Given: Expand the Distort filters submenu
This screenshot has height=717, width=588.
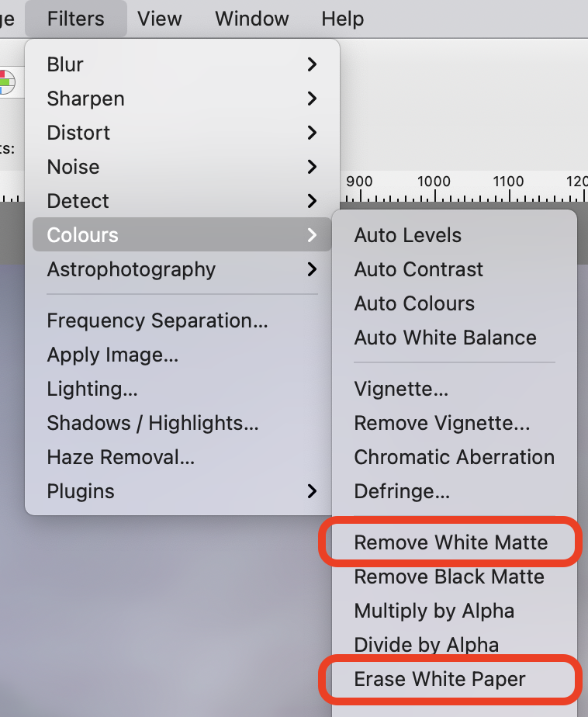Looking at the screenshot, I should tap(155, 133).
